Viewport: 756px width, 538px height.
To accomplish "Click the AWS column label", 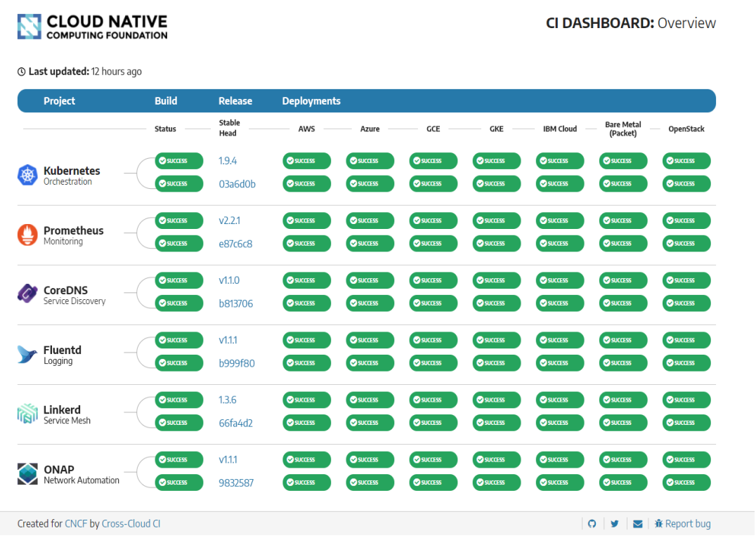I will point(306,129).
